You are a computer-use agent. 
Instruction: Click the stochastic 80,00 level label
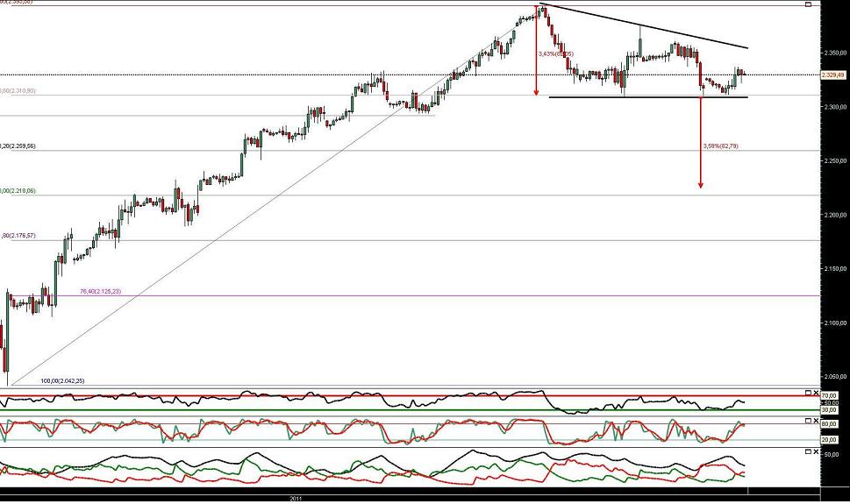tap(830, 424)
